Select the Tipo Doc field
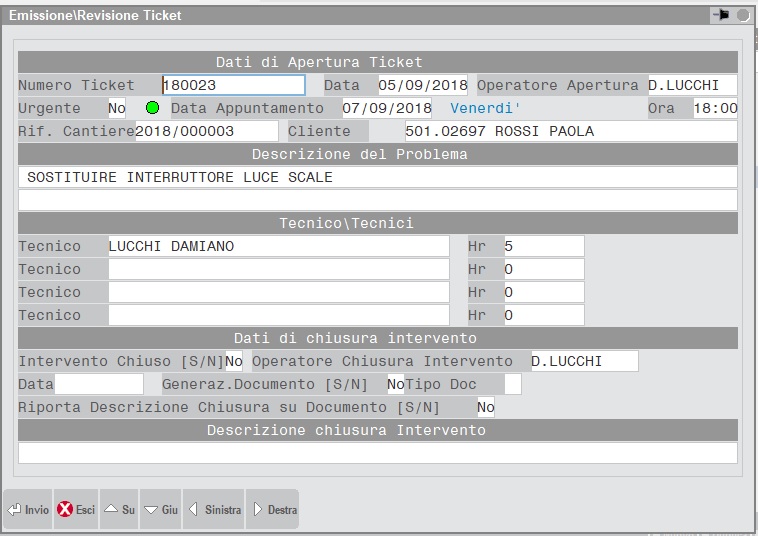 click(513, 384)
